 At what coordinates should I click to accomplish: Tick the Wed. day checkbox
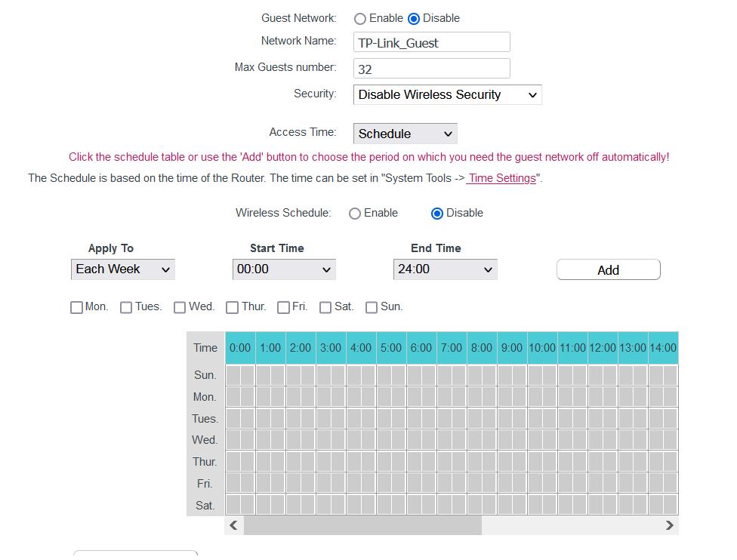click(x=180, y=307)
